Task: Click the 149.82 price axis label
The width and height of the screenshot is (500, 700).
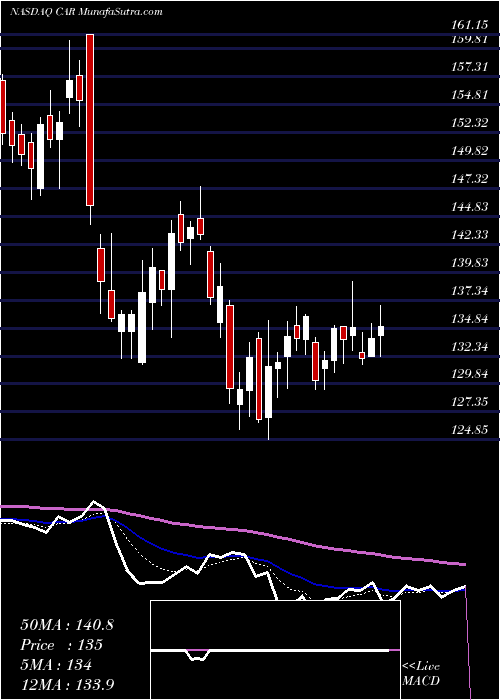Action: click(468, 151)
